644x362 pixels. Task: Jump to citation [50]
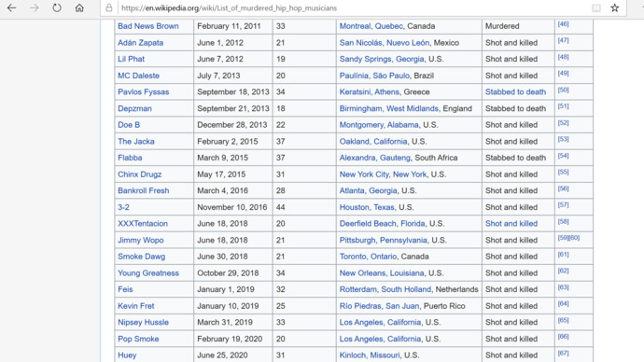click(563, 90)
